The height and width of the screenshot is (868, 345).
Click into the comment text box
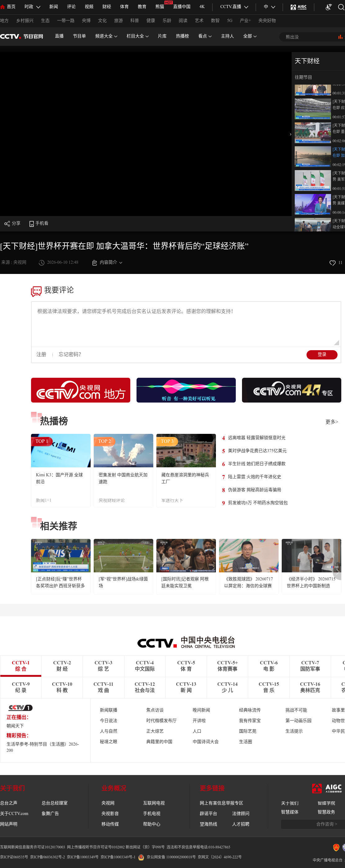186,324
